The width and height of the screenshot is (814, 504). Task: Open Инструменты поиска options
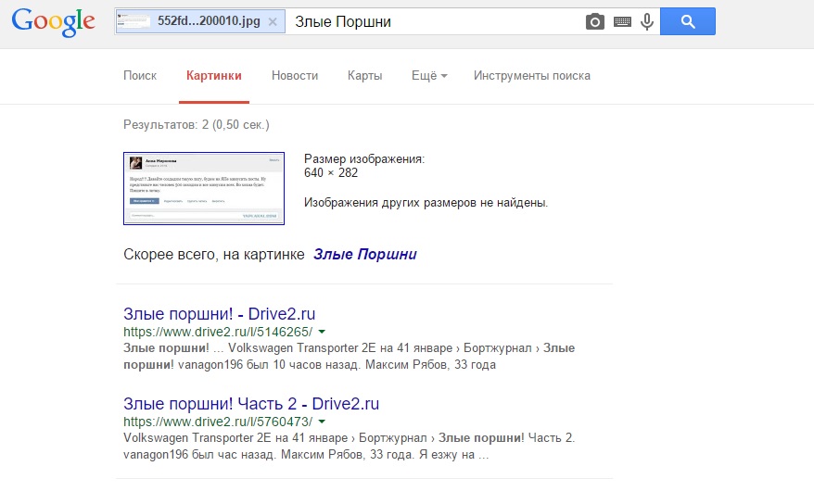coord(532,76)
